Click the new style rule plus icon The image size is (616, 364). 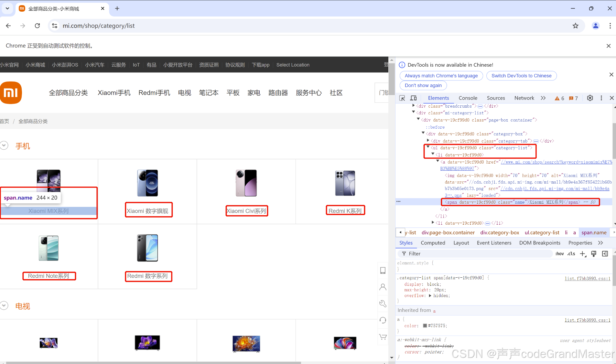[x=583, y=254]
